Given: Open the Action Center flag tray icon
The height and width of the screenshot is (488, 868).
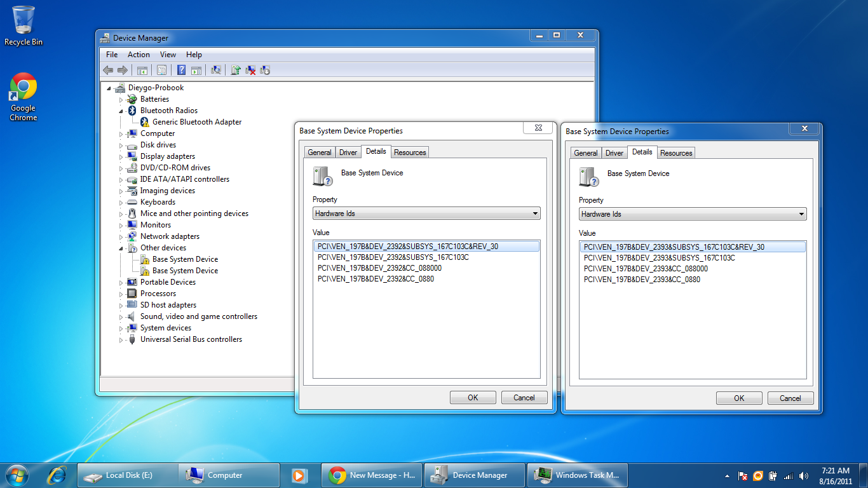Looking at the screenshot, I should tap(742, 476).
